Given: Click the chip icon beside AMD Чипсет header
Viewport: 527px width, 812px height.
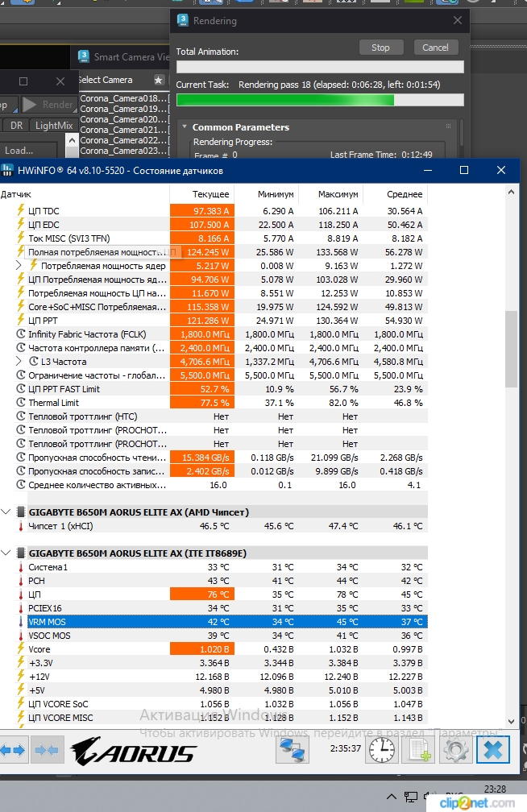Looking at the screenshot, I should pos(21,512).
